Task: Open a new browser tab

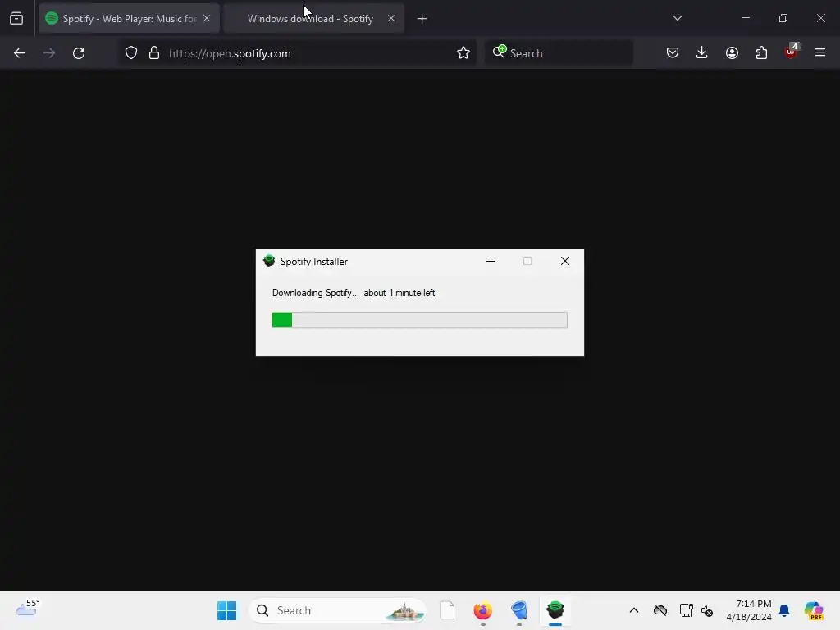Action: (422, 19)
